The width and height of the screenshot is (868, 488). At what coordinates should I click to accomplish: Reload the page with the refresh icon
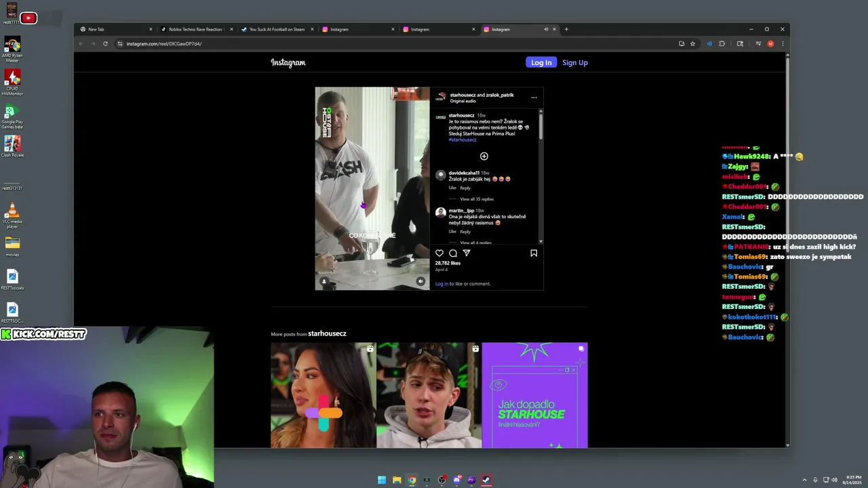click(105, 43)
